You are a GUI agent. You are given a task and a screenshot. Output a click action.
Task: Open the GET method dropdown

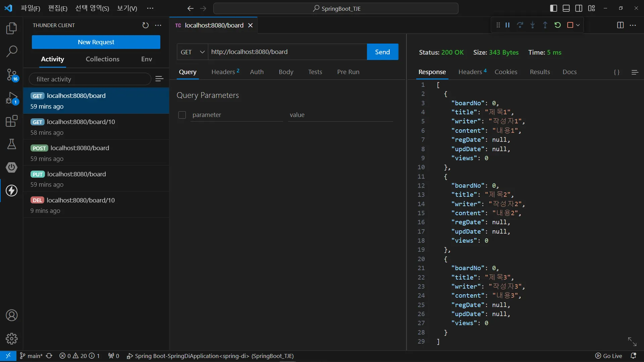(193, 52)
